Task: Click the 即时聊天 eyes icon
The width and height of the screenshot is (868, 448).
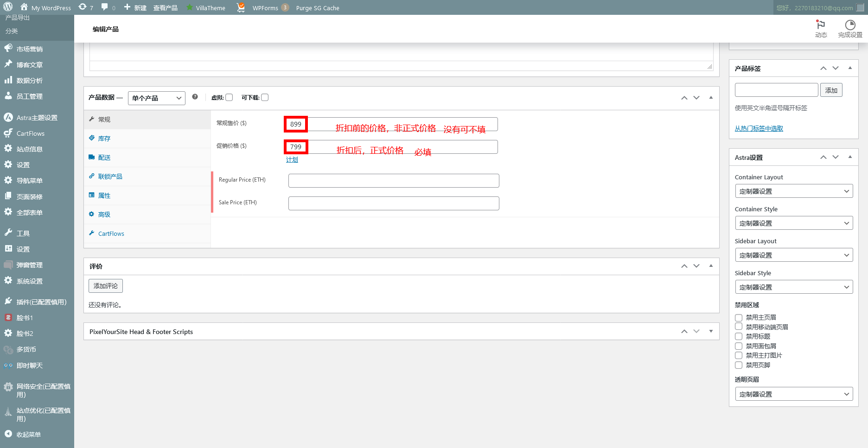Action: pyautogui.click(x=8, y=365)
